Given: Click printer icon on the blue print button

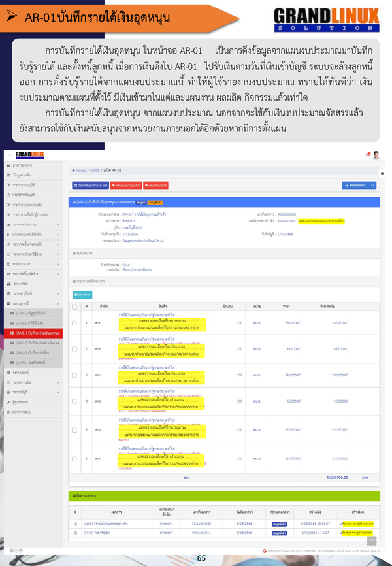Looking at the screenshot, I should [x=346, y=185].
